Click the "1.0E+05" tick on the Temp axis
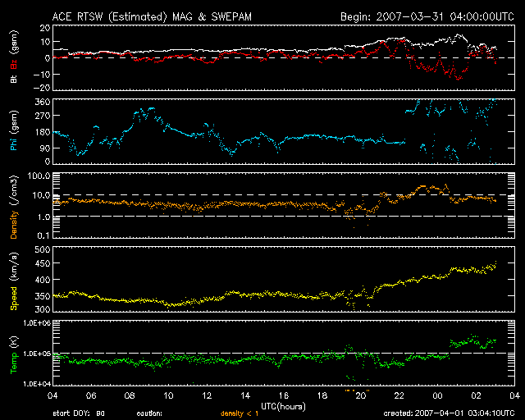This screenshot has height=420, width=525. (37, 354)
